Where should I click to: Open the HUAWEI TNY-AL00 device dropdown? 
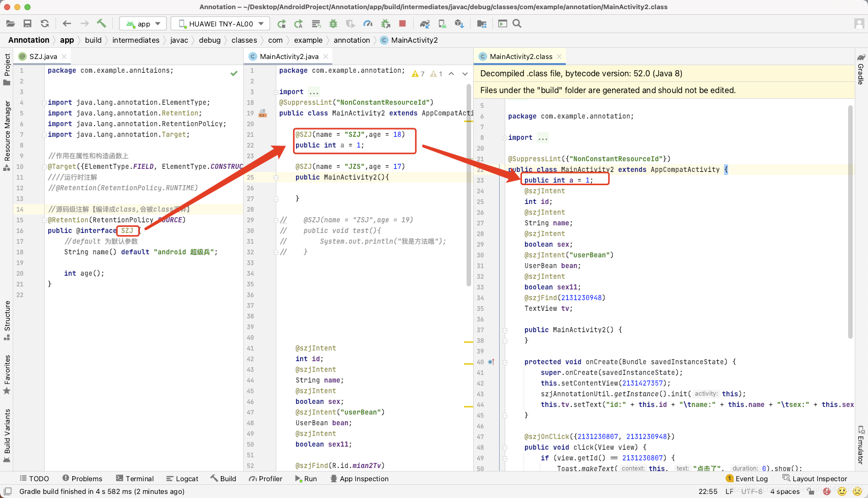[x=220, y=24]
